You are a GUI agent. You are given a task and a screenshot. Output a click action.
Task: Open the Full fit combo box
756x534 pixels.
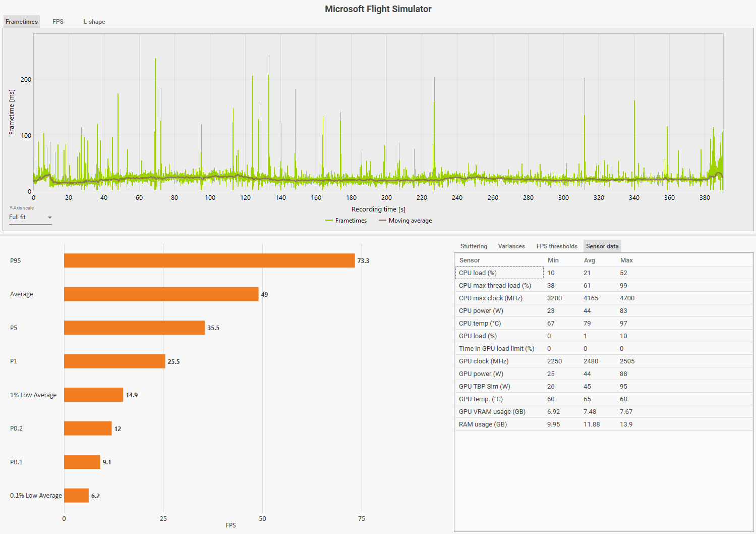[30, 218]
